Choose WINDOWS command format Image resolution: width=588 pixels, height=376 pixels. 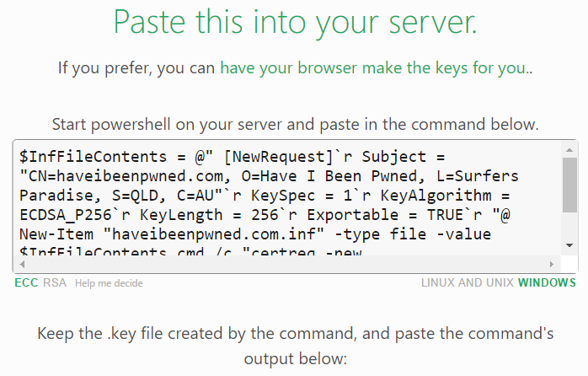tap(547, 282)
